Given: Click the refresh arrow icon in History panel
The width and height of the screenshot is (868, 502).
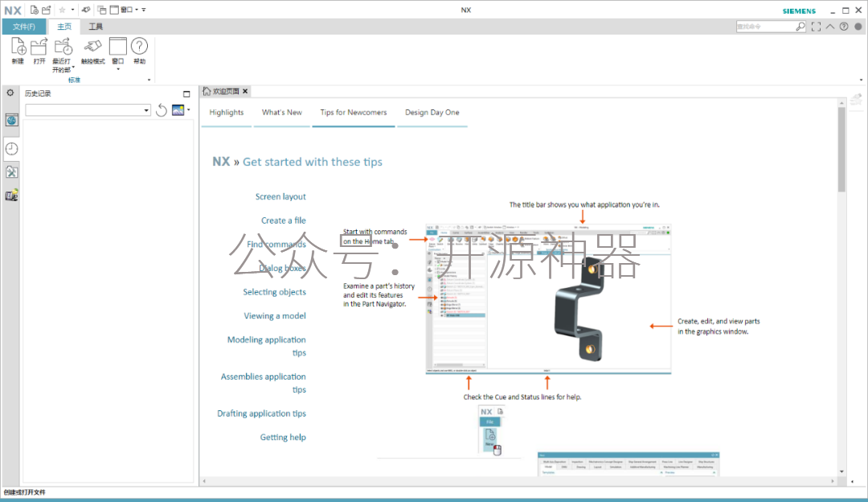Looking at the screenshot, I should tap(161, 110).
